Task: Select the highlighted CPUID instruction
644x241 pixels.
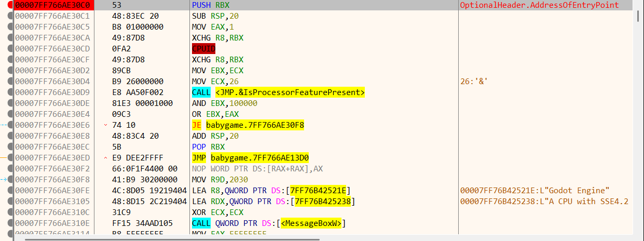Action: click(x=204, y=49)
